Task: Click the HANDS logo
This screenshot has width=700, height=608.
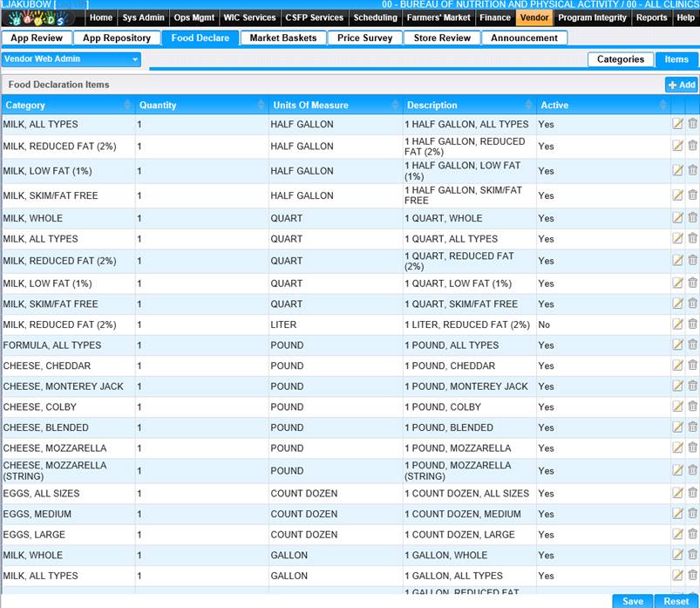Action: point(39,18)
